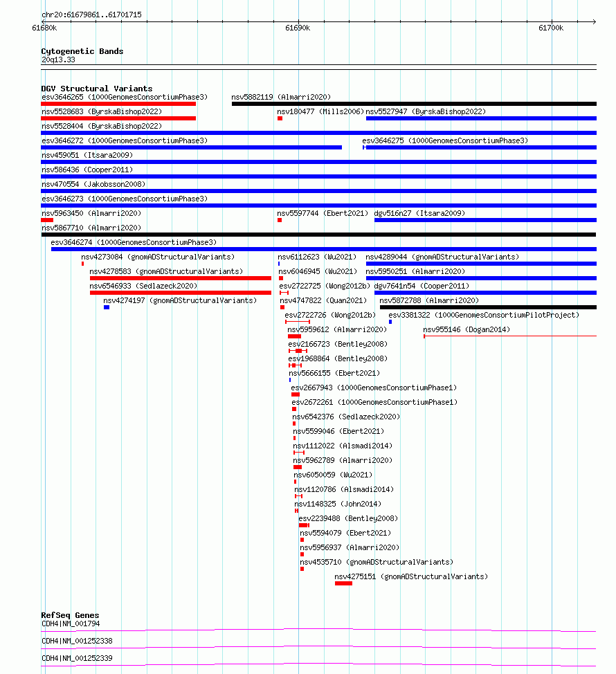Select nsv5872788 (Almarri2020) label
The width and height of the screenshot is (616, 674).
pos(429,301)
